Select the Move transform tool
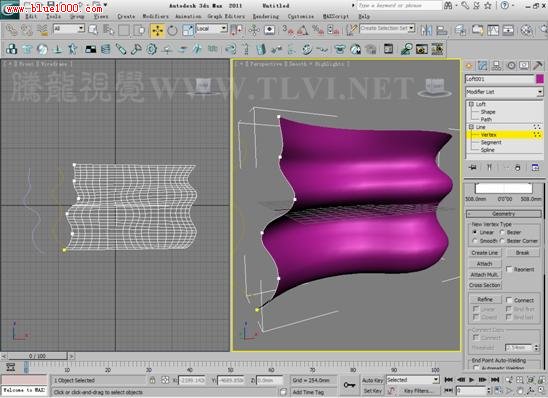 (158, 30)
